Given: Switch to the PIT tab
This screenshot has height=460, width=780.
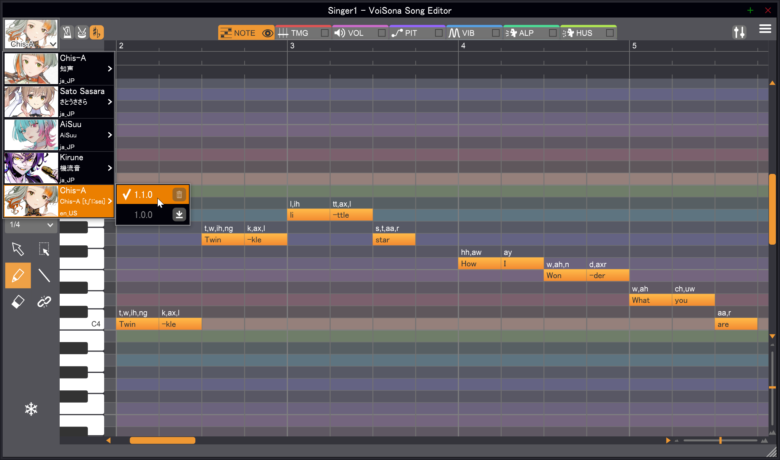Looking at the screenshot, I should pyautogui.click(x=409, y=33).
